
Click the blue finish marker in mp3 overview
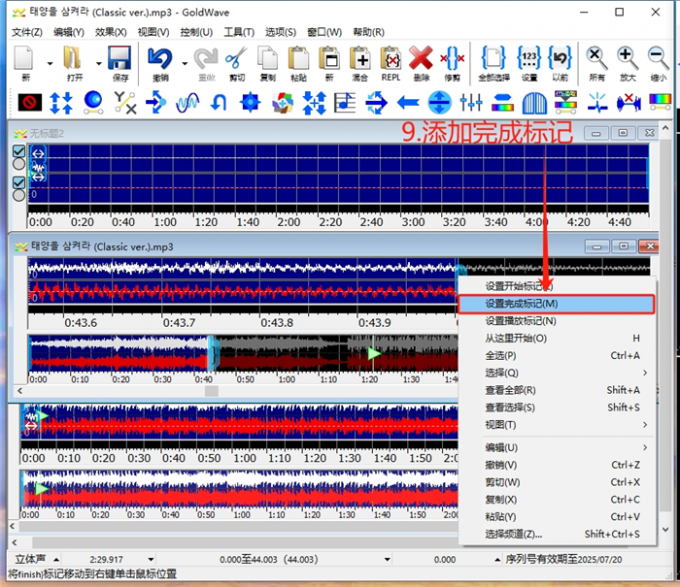point(213,353)
